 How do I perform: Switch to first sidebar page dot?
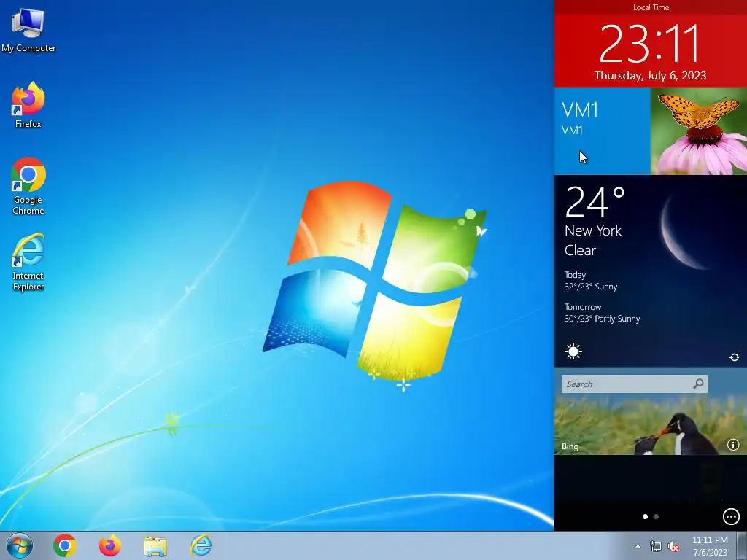pyautogui.click(x=645, y=517)
